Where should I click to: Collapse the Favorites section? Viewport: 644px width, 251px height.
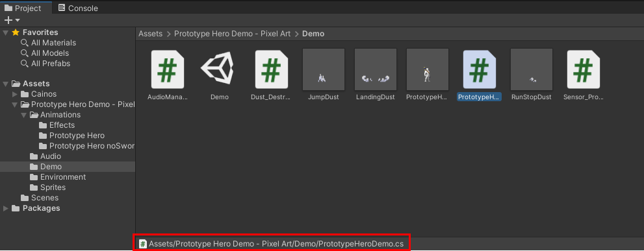pos(5,32)
